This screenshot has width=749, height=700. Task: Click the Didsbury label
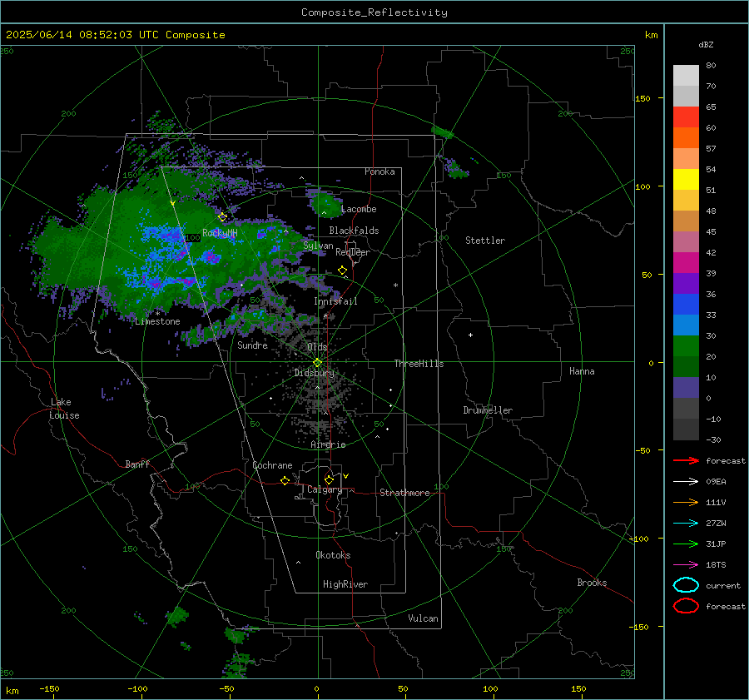(314, 373)
